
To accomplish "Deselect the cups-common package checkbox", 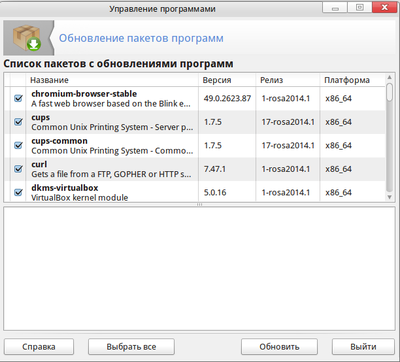I will (18, 145).
